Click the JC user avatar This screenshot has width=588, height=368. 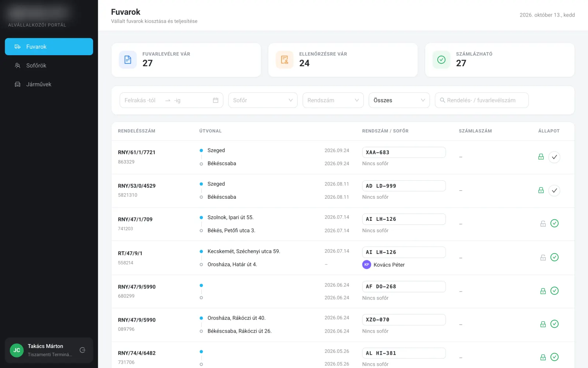[x=17, y=350]
